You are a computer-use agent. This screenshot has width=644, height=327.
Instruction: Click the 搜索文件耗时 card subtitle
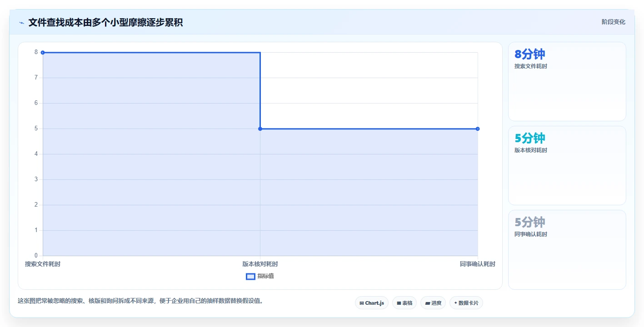pos(531,66)
